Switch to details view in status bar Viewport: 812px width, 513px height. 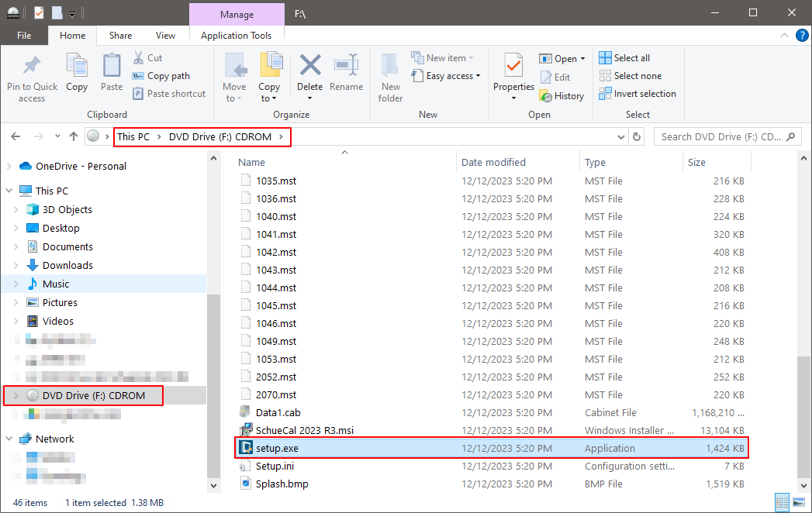[x=782, y=502]
